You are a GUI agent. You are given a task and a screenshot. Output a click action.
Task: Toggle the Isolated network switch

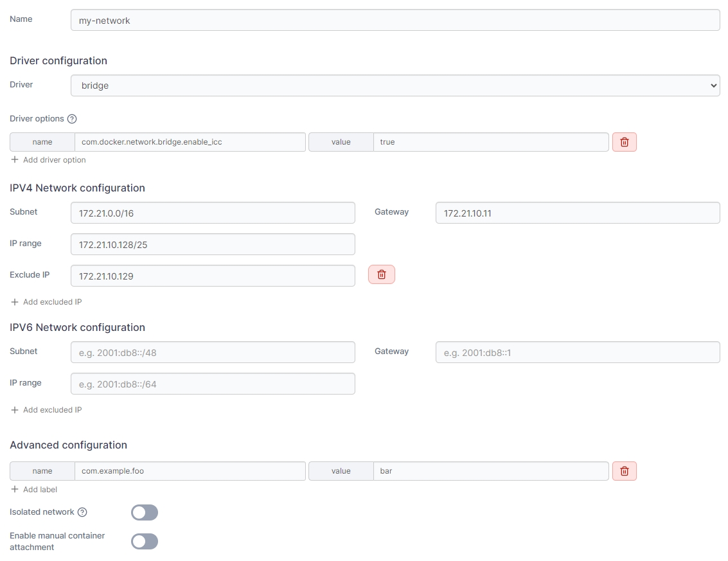point(145,512)
